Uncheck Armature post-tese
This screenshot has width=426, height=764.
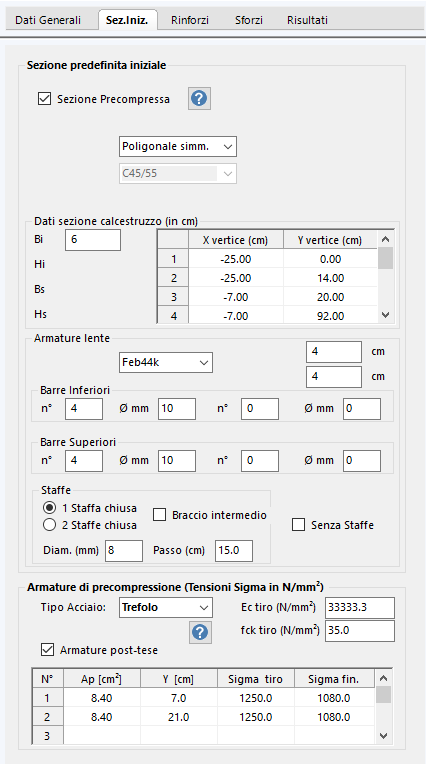[x=47, y=650]
